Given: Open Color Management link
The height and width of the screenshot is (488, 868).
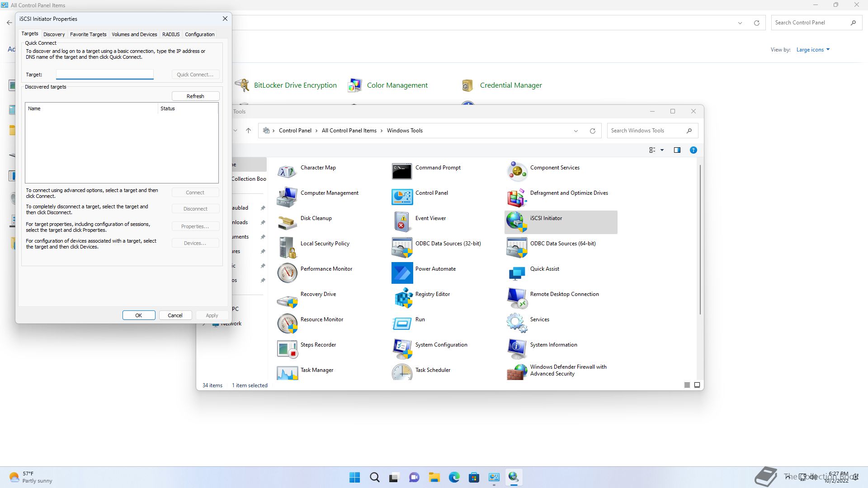Looking at the screenshot, I should [397, 85].
